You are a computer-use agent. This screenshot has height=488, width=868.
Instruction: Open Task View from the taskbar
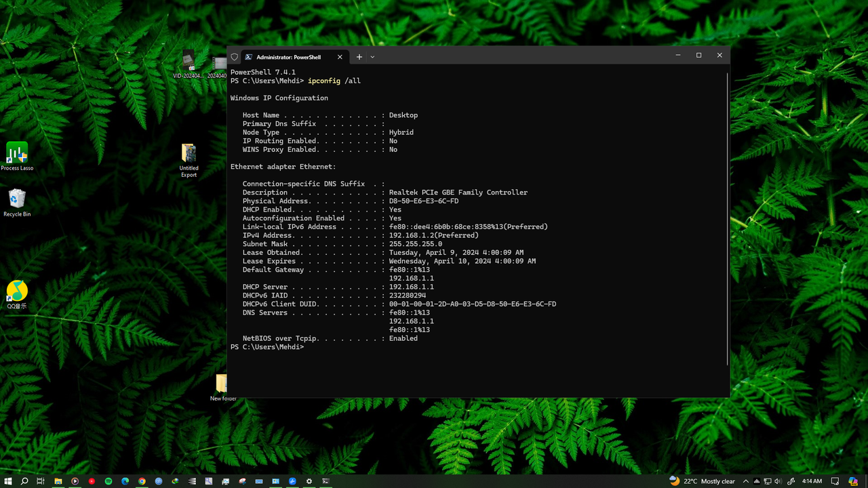(41, 481)
